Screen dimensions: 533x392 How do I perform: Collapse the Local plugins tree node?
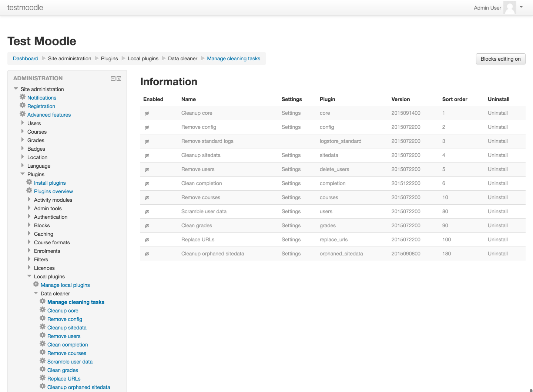click(x=29, y=276)
